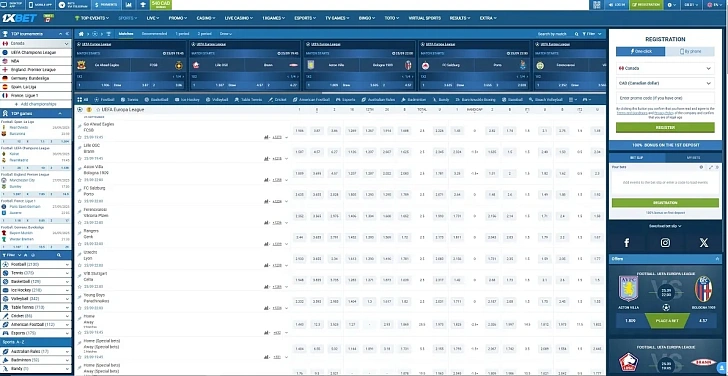Viewport: 728px width, 376px height.
Task: Click the Log In button in header
Action: point(617,5)
